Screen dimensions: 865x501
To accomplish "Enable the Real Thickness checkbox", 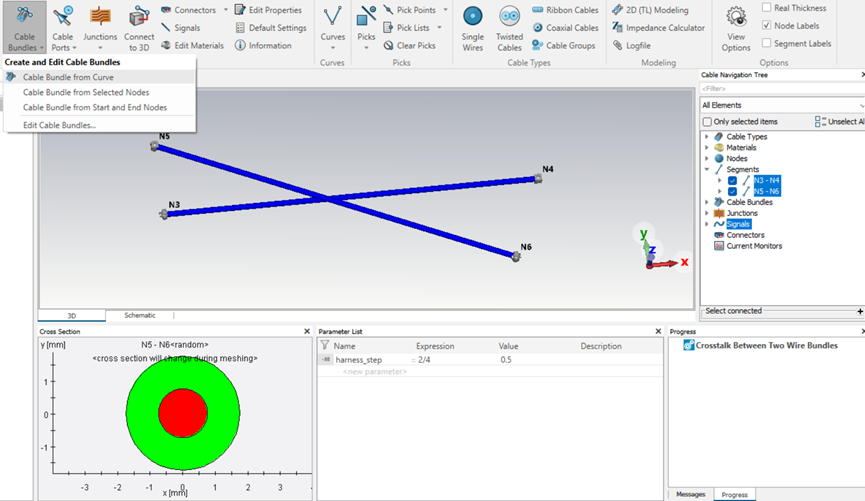I will 766,8.
